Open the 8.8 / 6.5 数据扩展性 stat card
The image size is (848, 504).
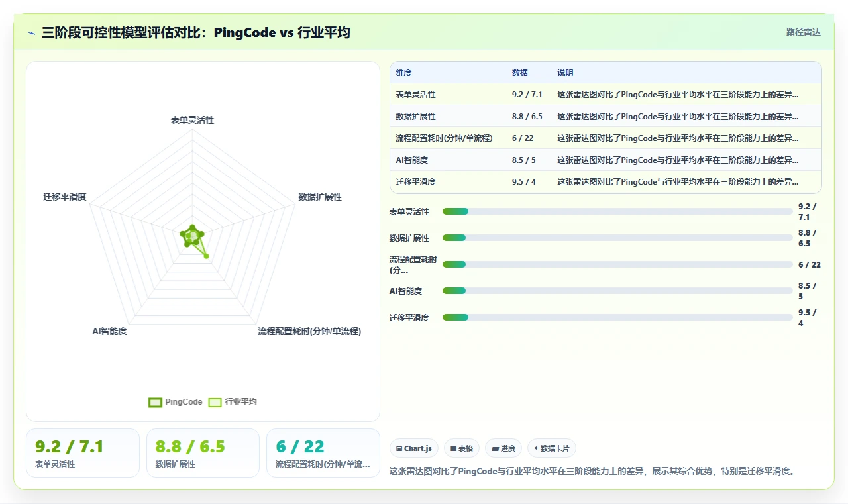(203, 453)
